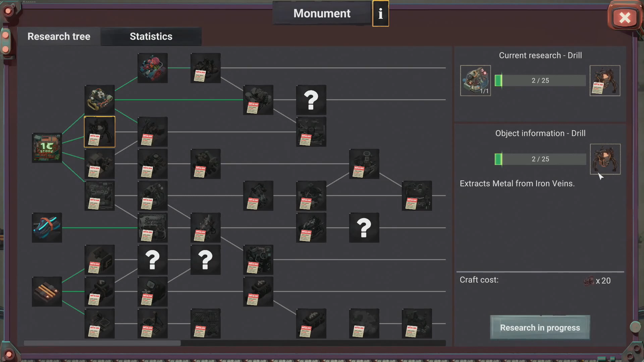Click the colorful pink machine research node

(x=153, y=68)
